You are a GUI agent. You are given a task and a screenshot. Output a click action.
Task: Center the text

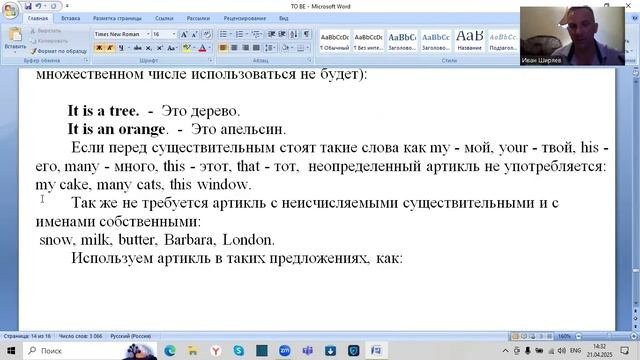tap(234, 48)
